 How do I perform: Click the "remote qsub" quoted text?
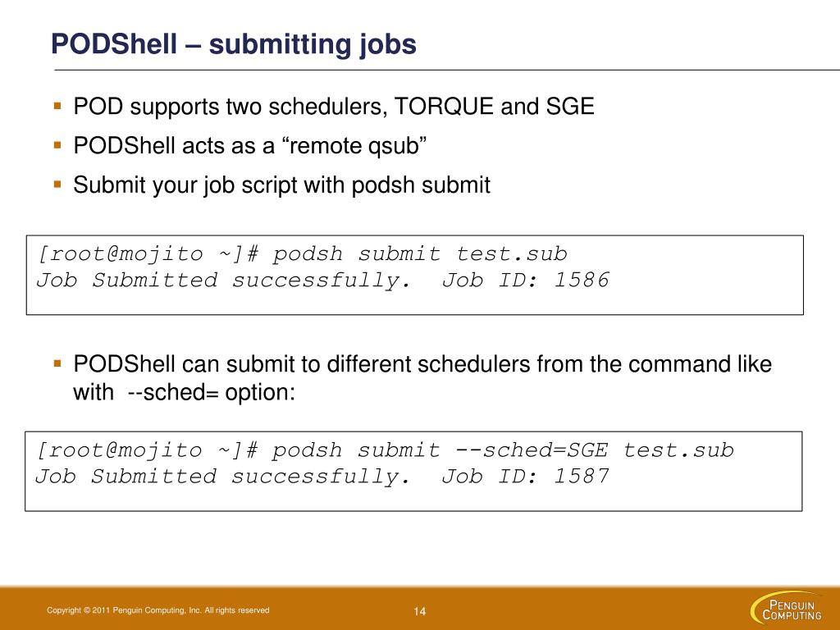[354, 145]
